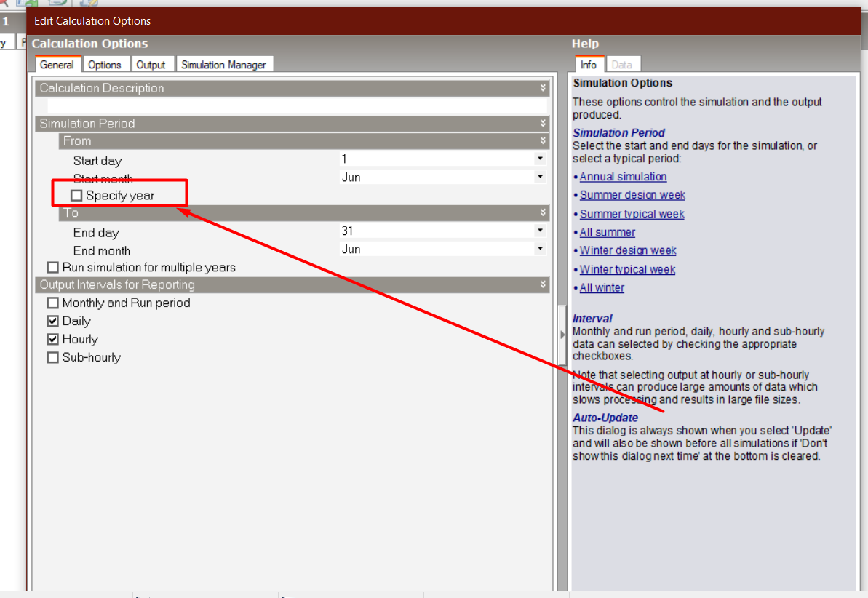
Task: Enable the Specify year checkbox
Action: coord(76,196)
